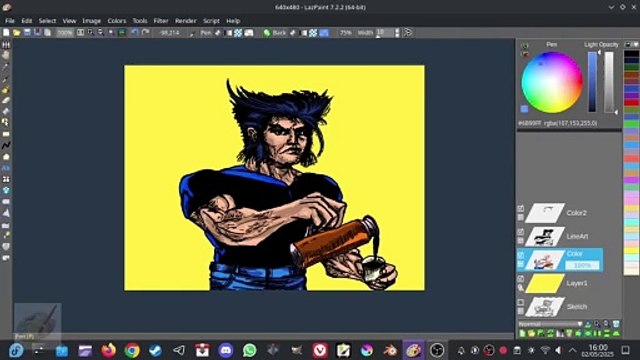
Task: Open OBS Studio from the taskbar
Action: coord(437,350)
